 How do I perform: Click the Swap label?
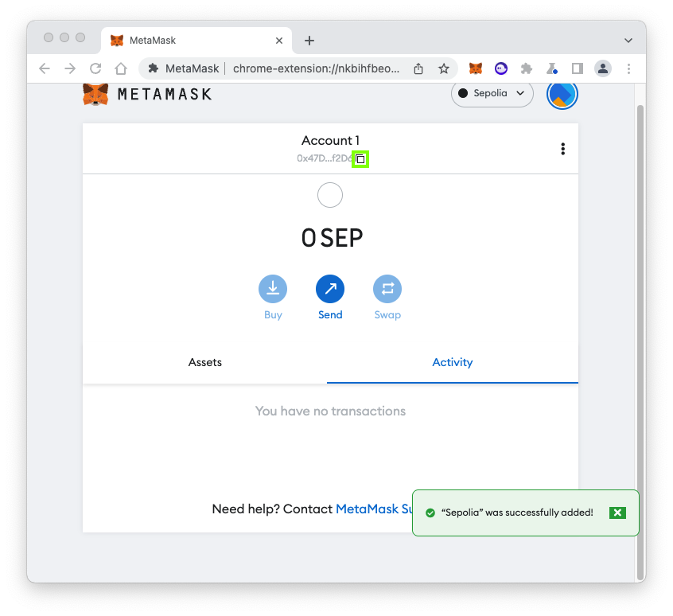[x=387, y=314]
